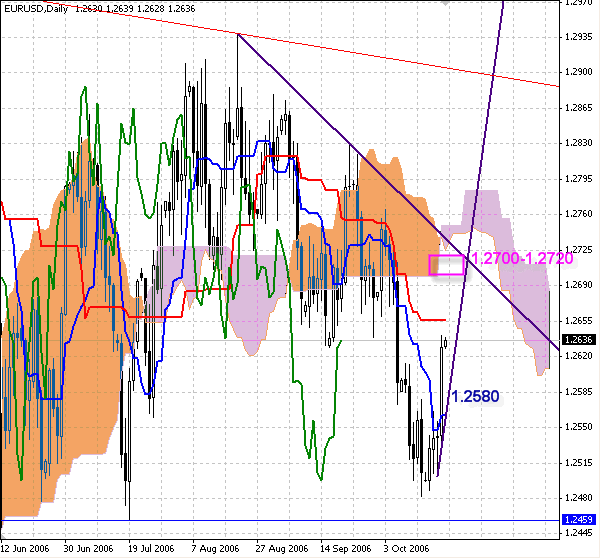Screen dimensions: 600x558
Task: Click the 3 Oct 2006 date label
Action: pos(406,549)
